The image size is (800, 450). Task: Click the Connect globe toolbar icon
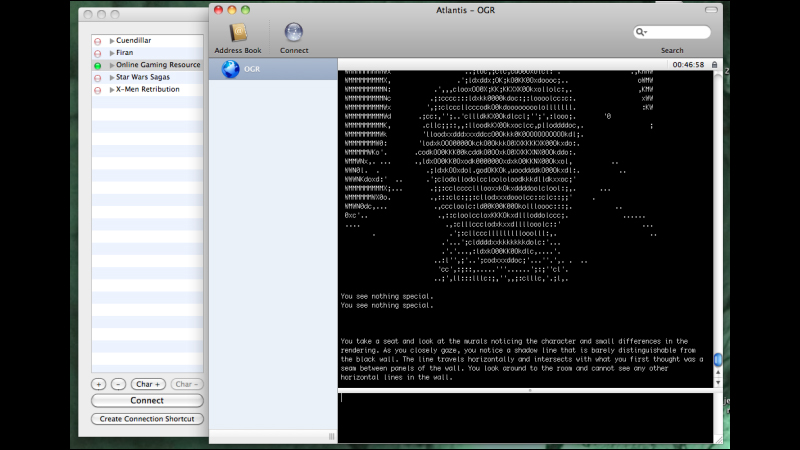(294, 33)
